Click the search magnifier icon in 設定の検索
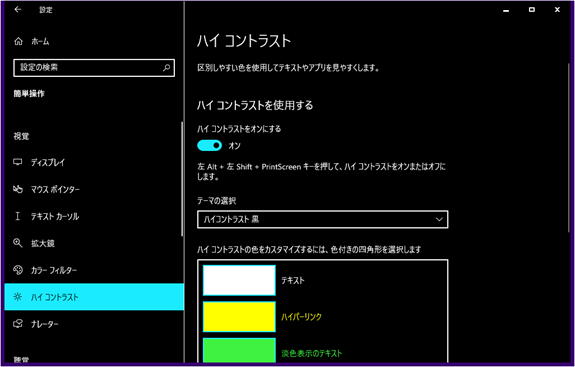Viewport: 575px width, 367px height. (166, 67)
